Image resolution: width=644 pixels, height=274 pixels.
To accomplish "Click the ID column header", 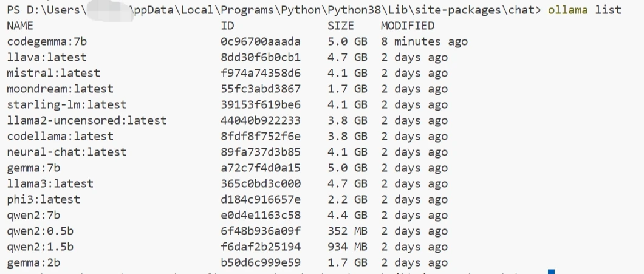I will point(227,26).
